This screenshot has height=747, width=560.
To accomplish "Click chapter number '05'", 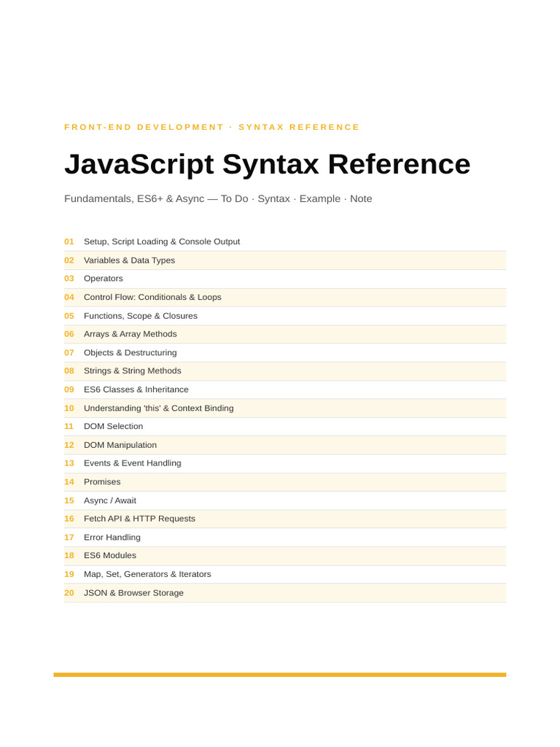I will pos(69,316).
